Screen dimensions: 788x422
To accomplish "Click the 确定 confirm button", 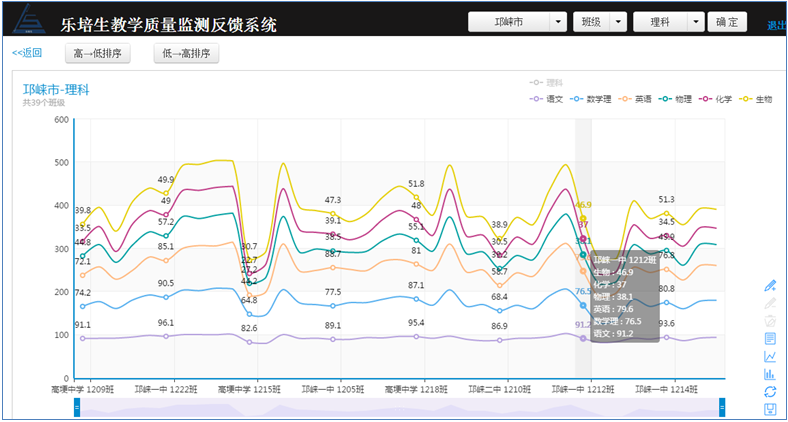I will click(727, 22).
